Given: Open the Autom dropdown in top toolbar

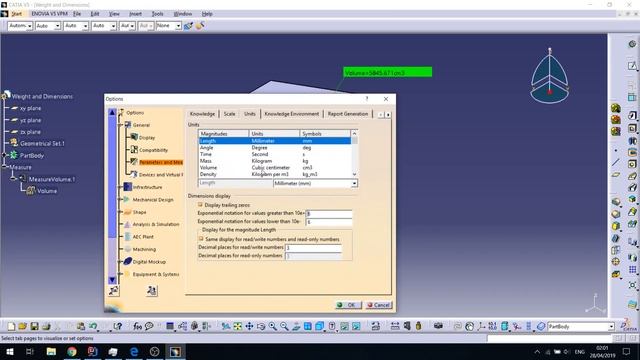Looking at the screenshot, I should pos(29,26).
